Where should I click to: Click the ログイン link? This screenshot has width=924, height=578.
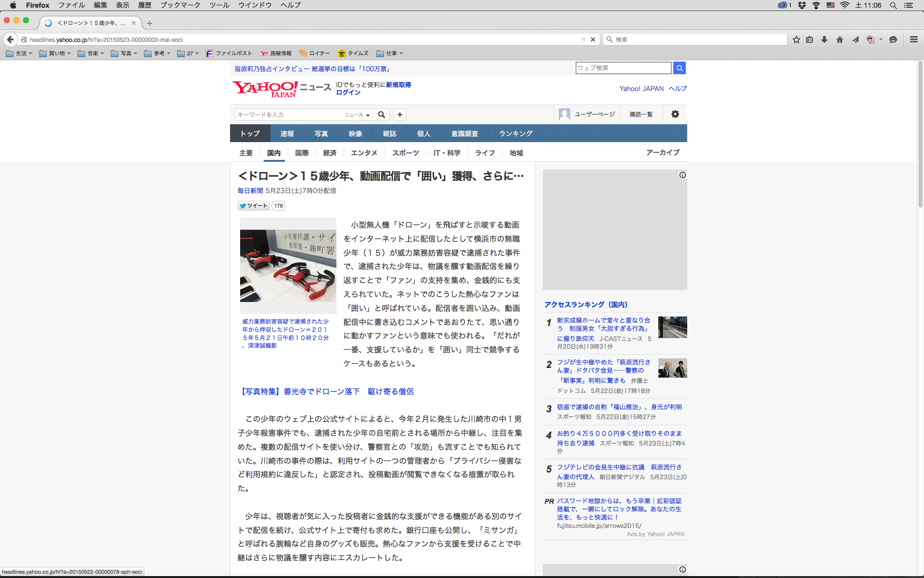[348, 92]
